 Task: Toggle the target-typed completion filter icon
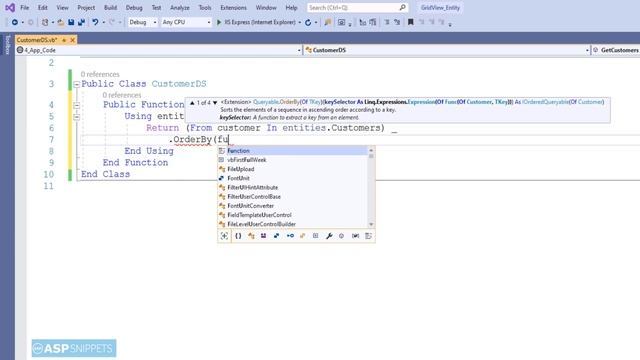pyautogui.click(x=224, y=236)
